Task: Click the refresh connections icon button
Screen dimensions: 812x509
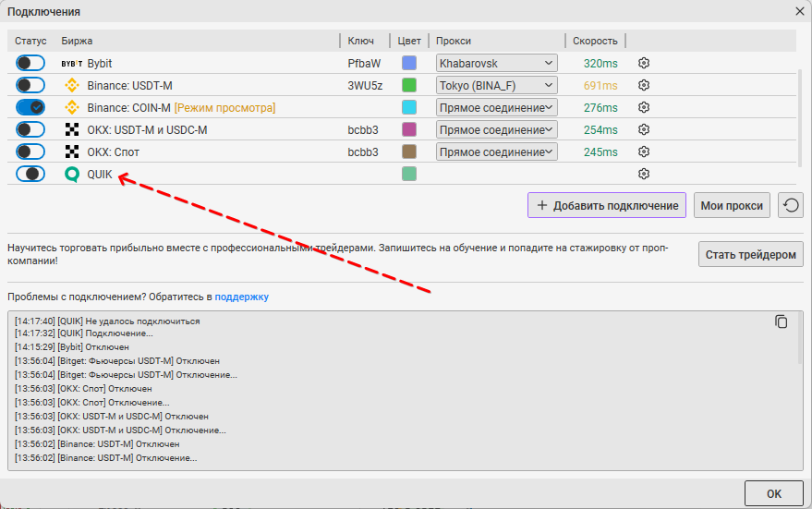Action: tap(790, 205)
